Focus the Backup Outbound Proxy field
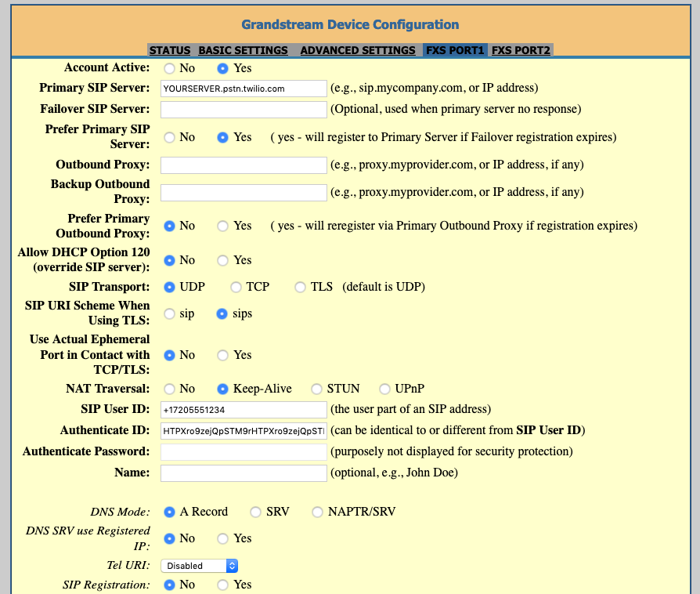The height and width of the screenshot is (594, 700). [244, 193]
